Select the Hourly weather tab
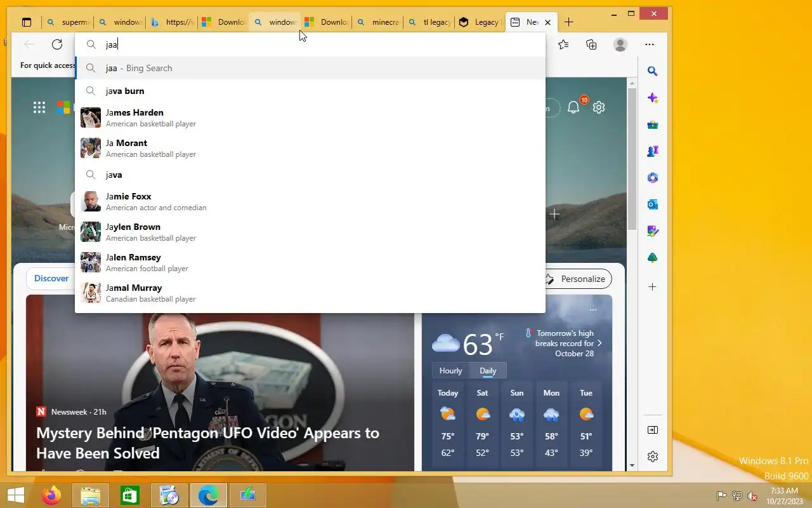 (451, 371)
